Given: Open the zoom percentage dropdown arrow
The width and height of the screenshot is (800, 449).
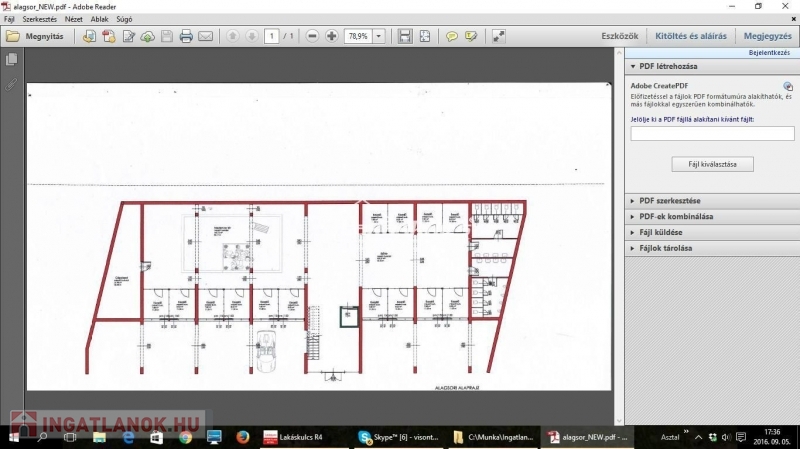Looking at the screenshot, I should (380, 36).
